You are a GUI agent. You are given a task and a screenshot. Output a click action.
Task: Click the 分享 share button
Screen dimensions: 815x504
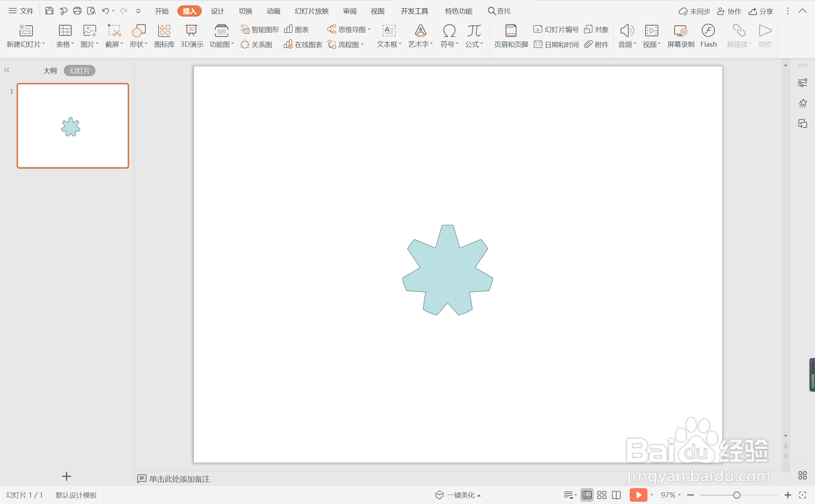pos(761,11)
